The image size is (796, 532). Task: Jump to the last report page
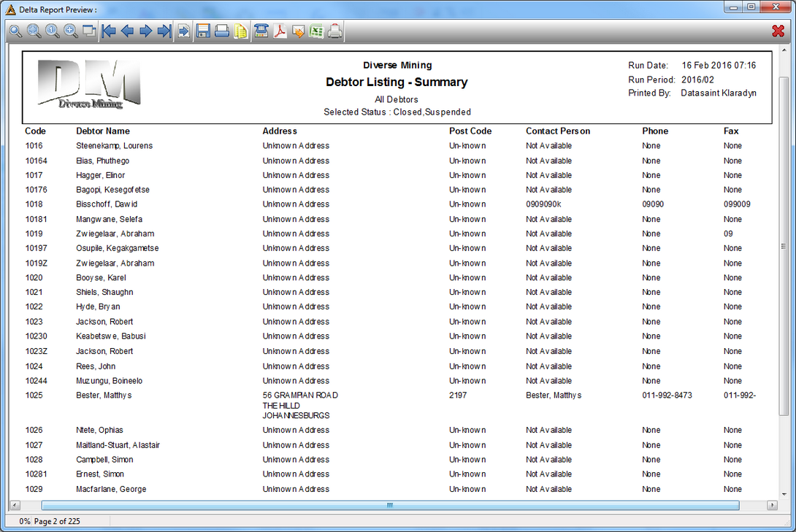[164, 31]
